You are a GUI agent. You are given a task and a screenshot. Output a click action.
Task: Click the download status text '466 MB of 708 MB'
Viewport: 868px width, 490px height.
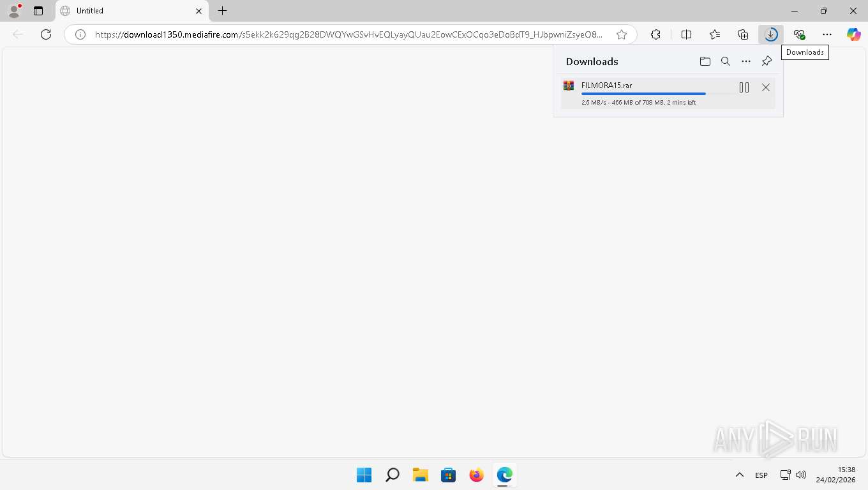point(638,102)
